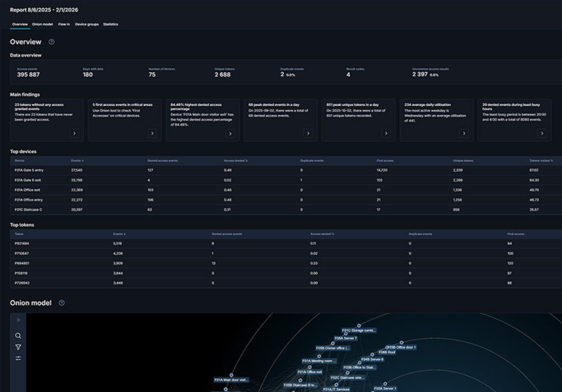
Task: Click the 'F01A Main door visit...' node label
Action: click(x=231, y=379)
